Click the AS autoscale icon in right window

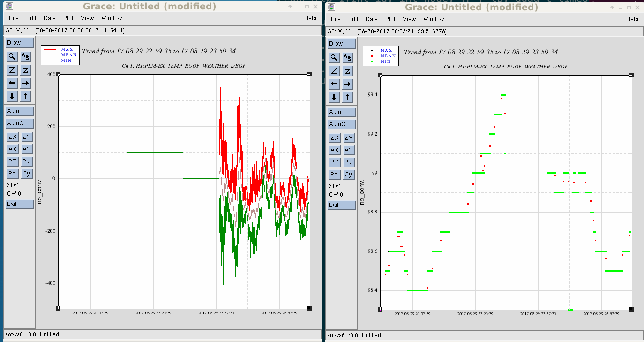347,58
